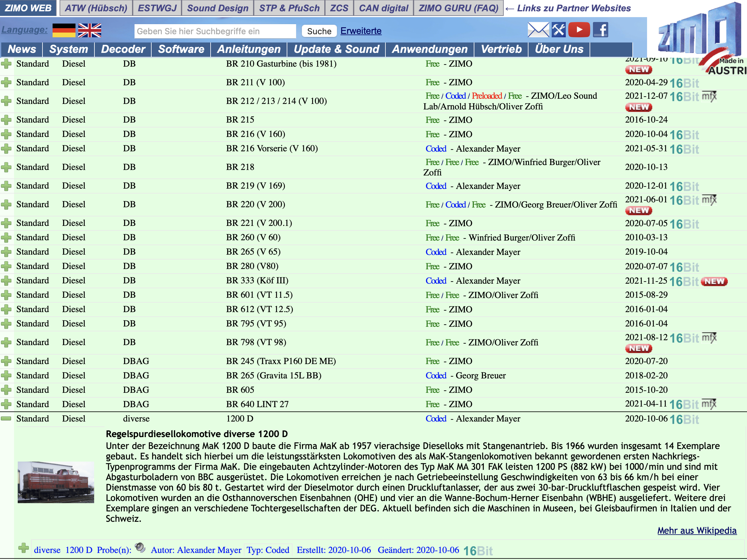Open the Anleitungen menu
Screen dimensions: 747x560
coord(249,49)
